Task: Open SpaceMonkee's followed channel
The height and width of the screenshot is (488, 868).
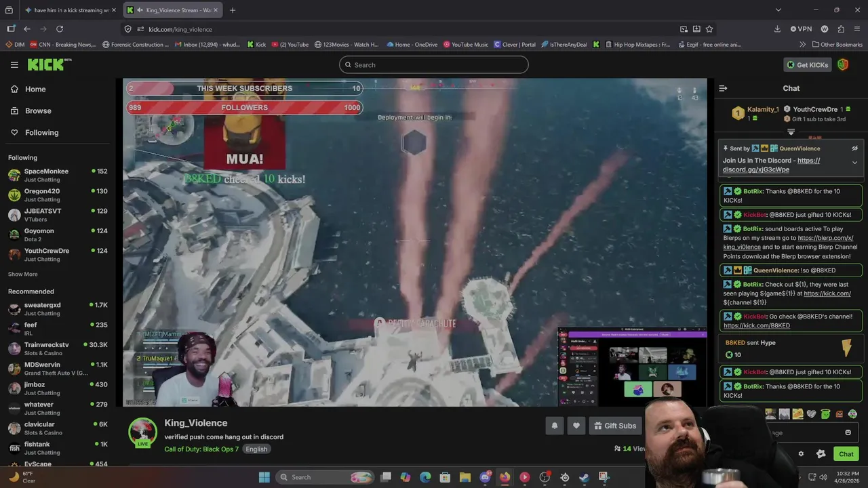Action: coord(58,175)
